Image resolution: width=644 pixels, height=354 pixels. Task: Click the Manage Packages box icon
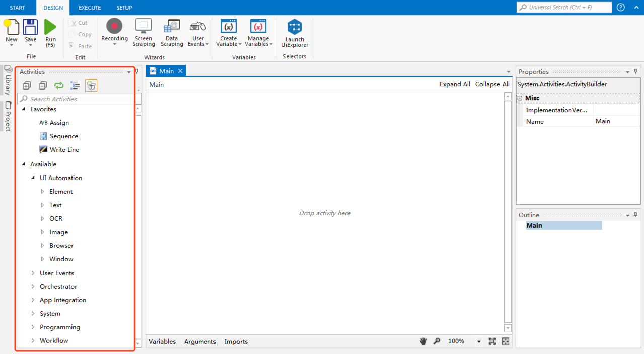[x=91, y=86]
